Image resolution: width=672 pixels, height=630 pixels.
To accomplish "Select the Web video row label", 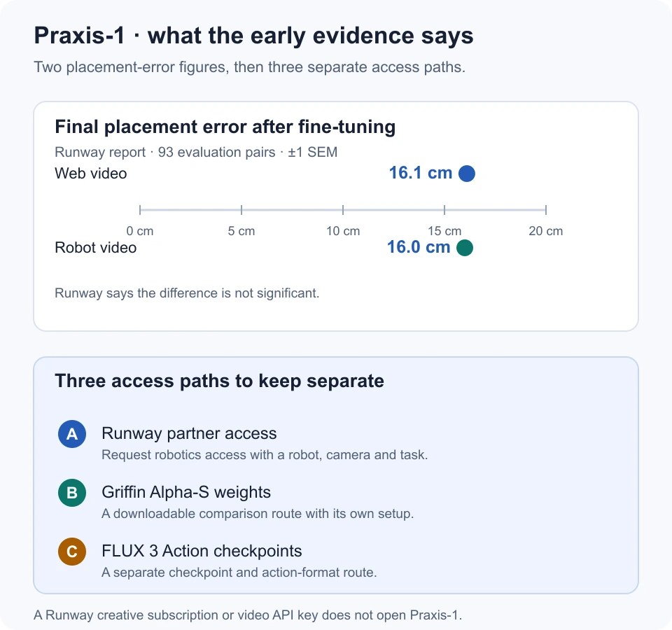I will pos(91,174).
